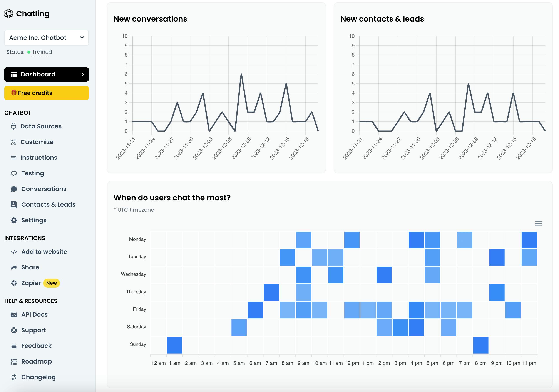The width and height of the screenshot is (559, 392).
Task: Click Feedback icon in sidebar
Action: 14,346
